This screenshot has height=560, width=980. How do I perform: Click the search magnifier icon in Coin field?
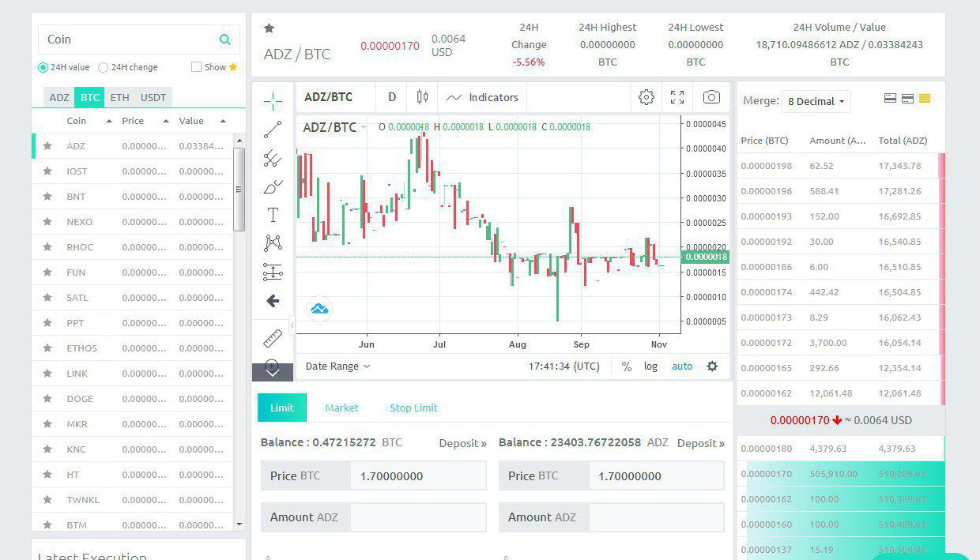coord(225,39)
